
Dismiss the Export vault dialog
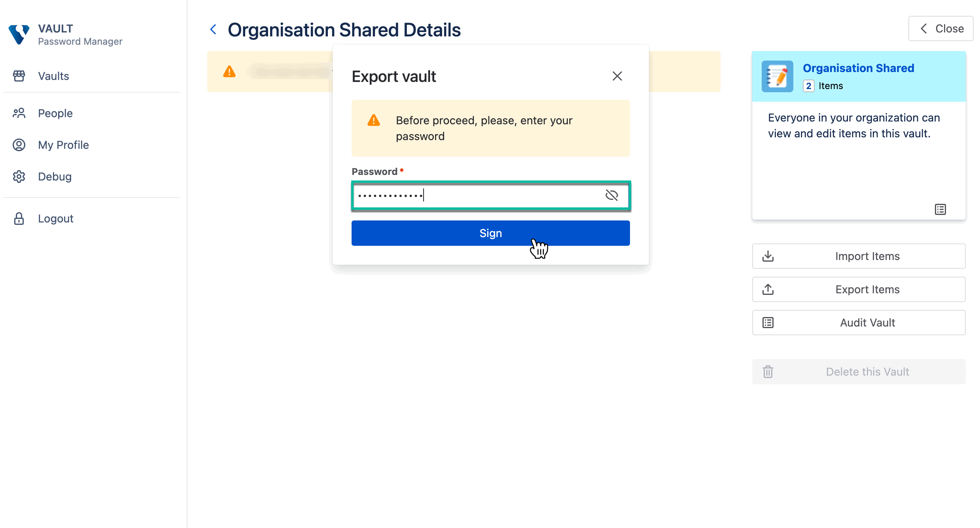pos(617,76)
